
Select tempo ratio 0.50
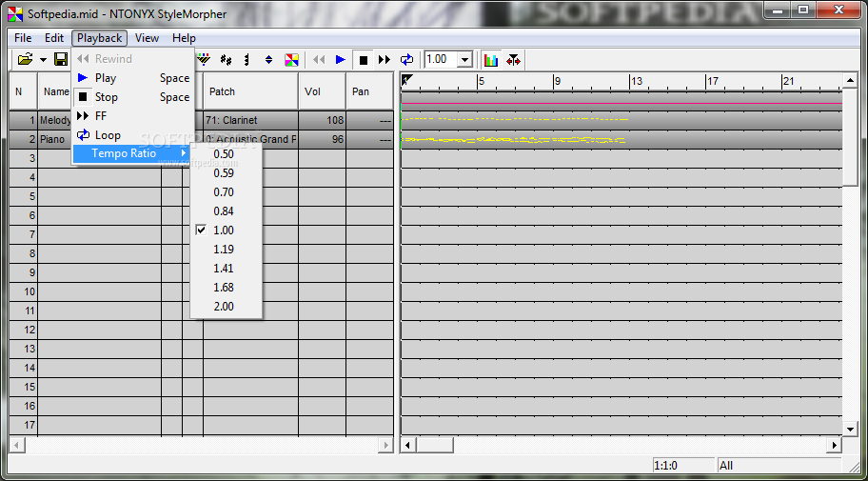click(x=226, y=154)
